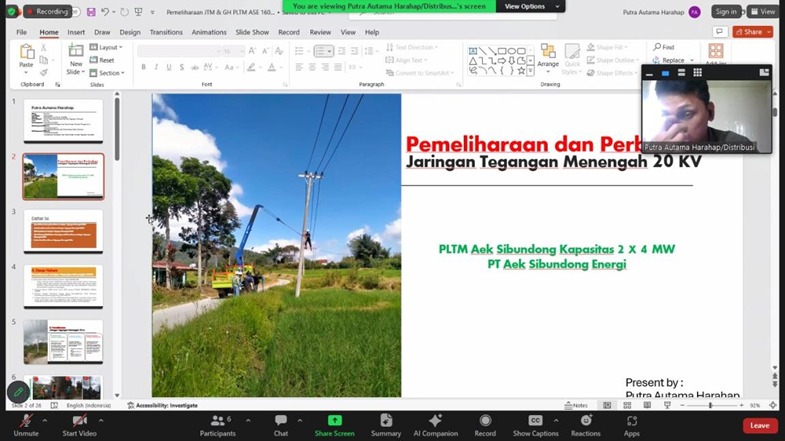The width and height of the screenshot is (785, 441).
Task: Switch to the Animations tab
Action: (x=209, y=32)
